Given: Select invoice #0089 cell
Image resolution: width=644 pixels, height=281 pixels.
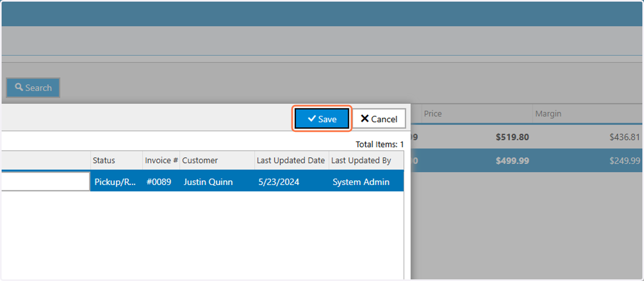Looking at the screenshot, I should tap(160, 182).
